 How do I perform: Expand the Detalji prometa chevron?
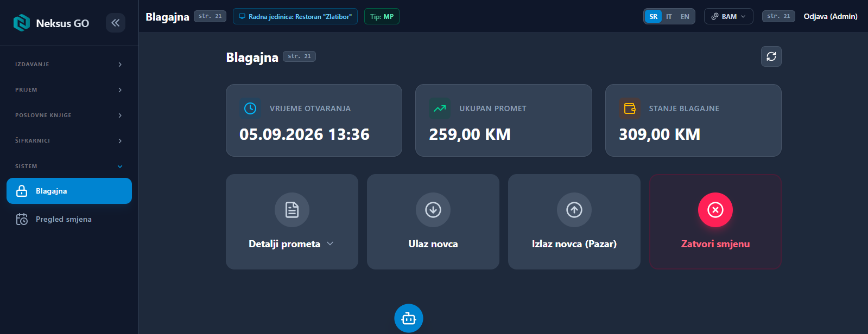pyautogui.click(x=330, y=244)
